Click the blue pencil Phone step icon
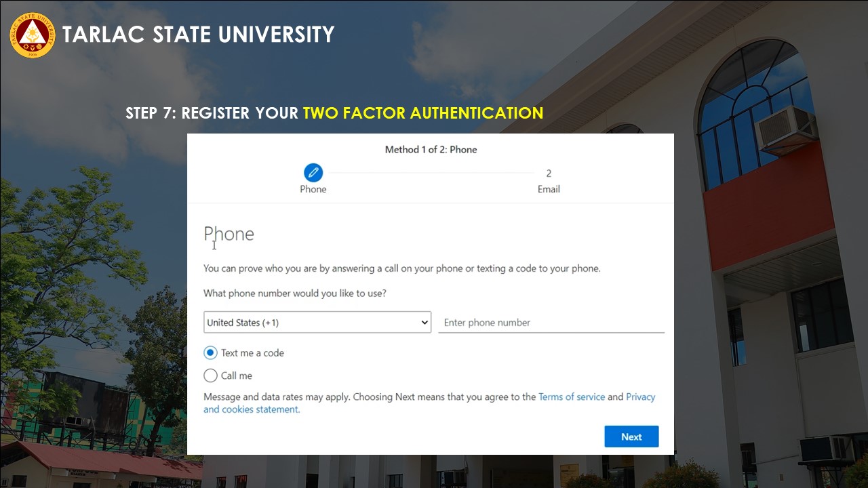The height and width of the screenshot is (488, 868). coord(313,173)
